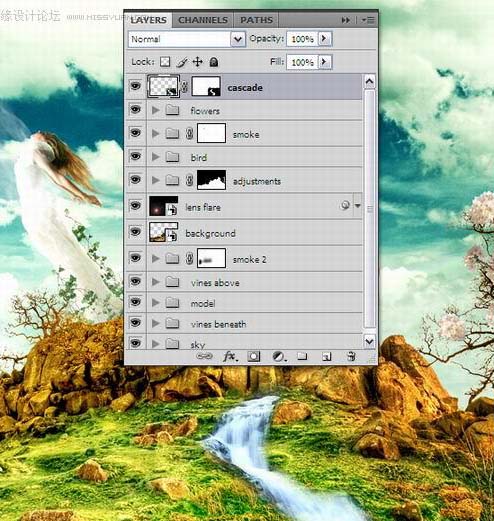Expand the vines above group
The width and height of the screenshot is (494, 521).
(155, 282)
